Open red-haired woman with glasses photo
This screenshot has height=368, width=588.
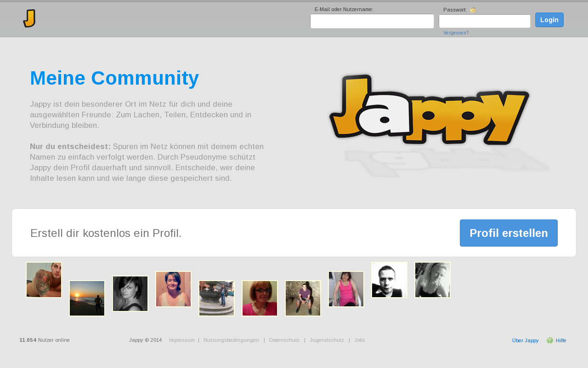(260, 298)
